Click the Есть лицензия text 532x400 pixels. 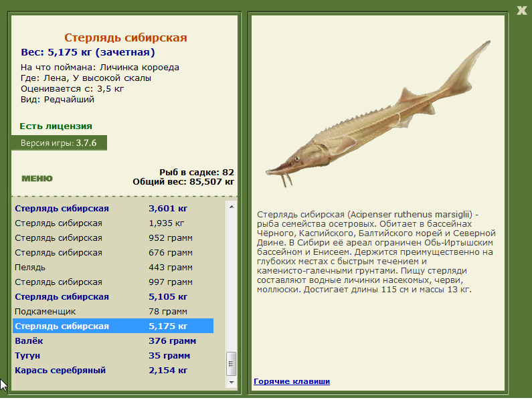pyautogui.click(x=56, y=126)
